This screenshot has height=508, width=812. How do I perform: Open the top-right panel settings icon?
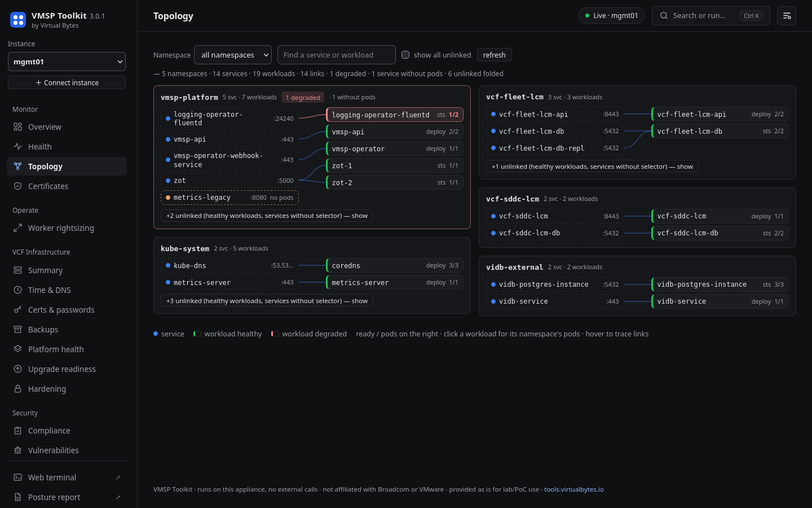[787, 16]
